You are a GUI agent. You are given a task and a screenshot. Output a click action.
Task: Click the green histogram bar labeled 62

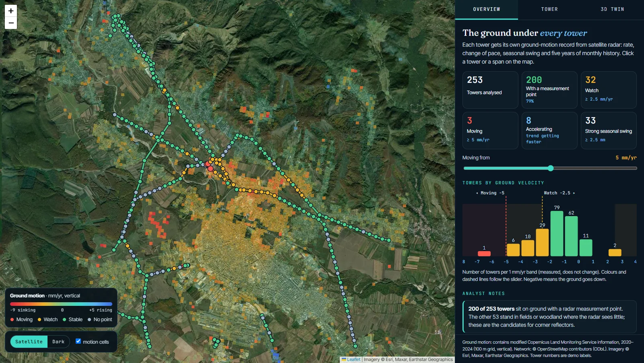pyautogui.click(x=572, y=236)
